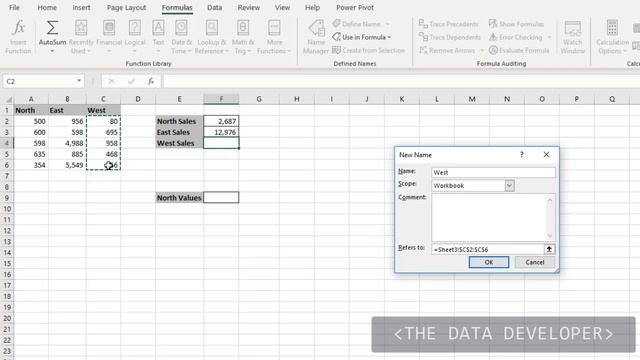Click Remove Arrows
The height and width of the screenshot is (360, 640).
click(x=447, y=50)
